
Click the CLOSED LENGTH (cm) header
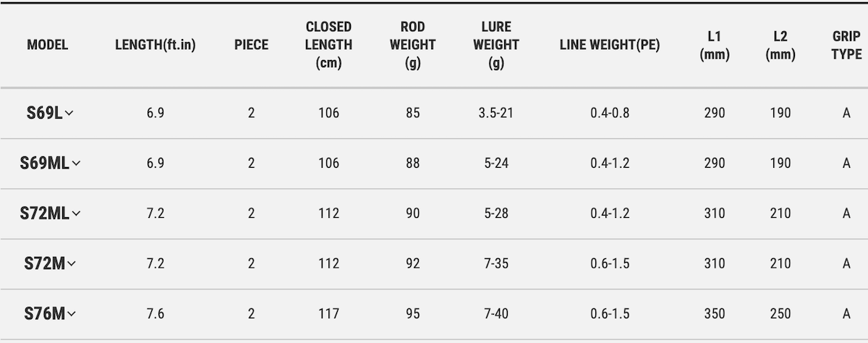329,45
